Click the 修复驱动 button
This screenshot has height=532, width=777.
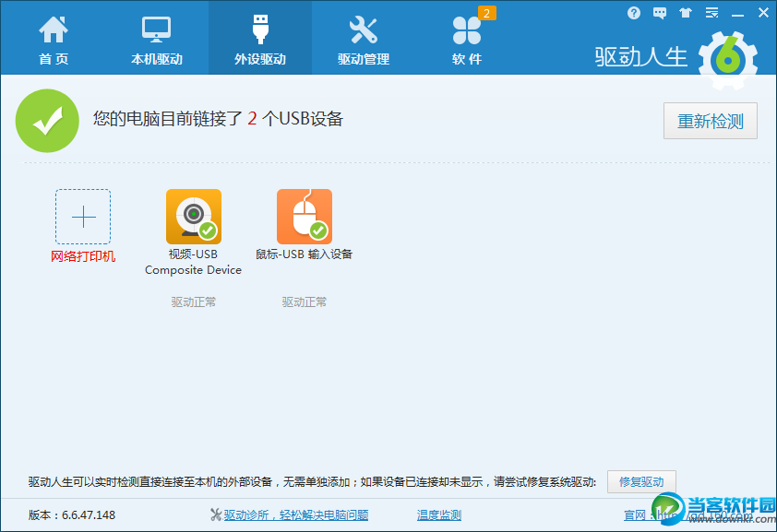click(641, 481)
